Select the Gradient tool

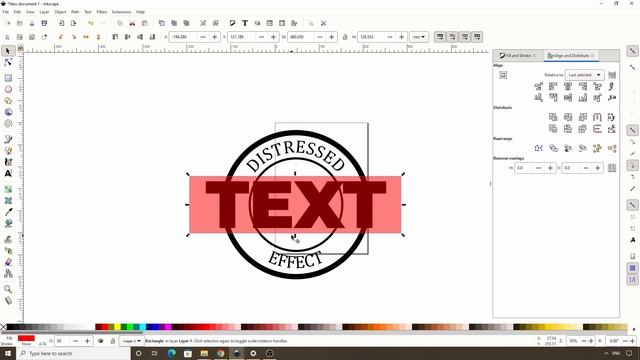pos(8,189)
